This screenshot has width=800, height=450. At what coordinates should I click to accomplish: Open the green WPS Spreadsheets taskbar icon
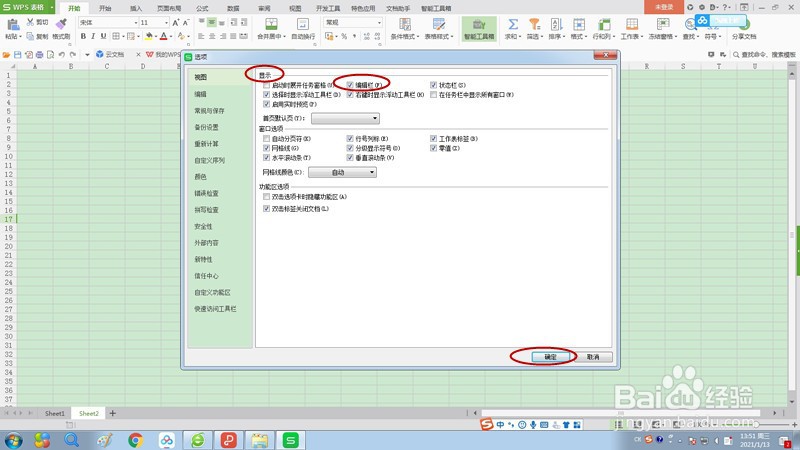click(x=290, y=440)
